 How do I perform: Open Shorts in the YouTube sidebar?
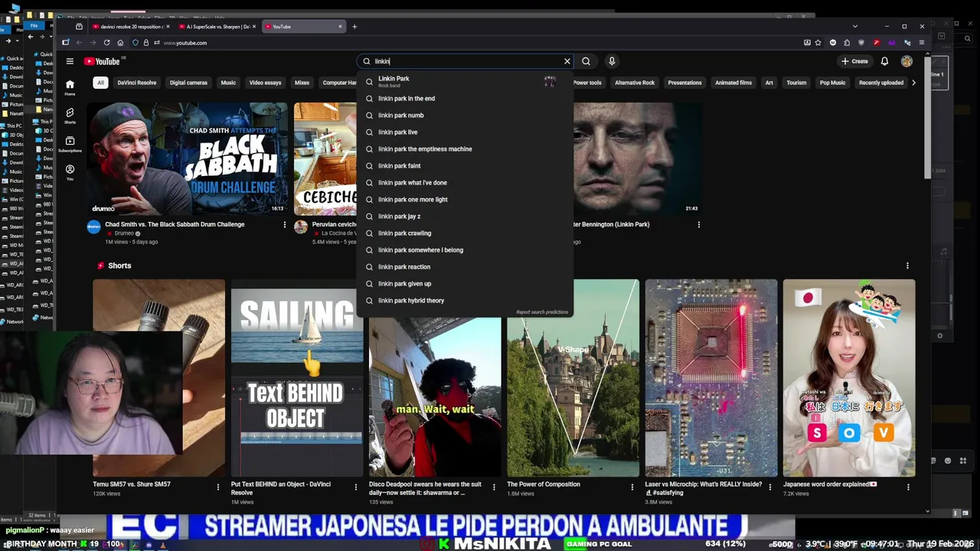[70, 116]
